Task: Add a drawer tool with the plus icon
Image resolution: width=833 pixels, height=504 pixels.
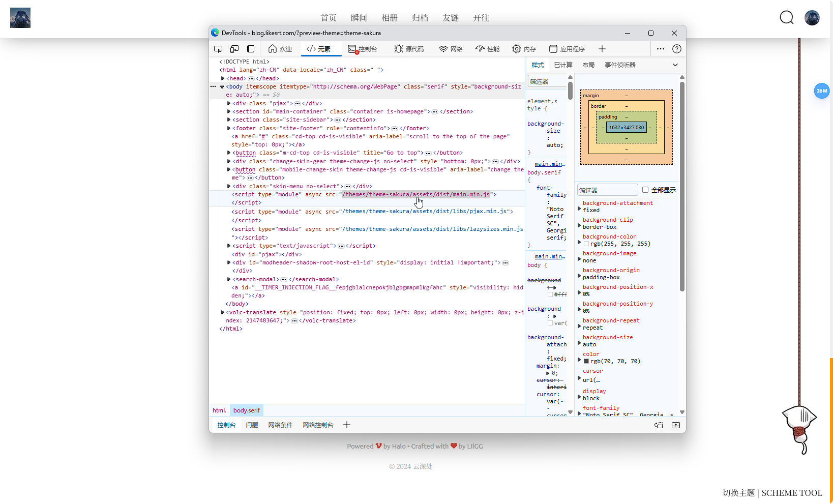Action: coord(347,425)
